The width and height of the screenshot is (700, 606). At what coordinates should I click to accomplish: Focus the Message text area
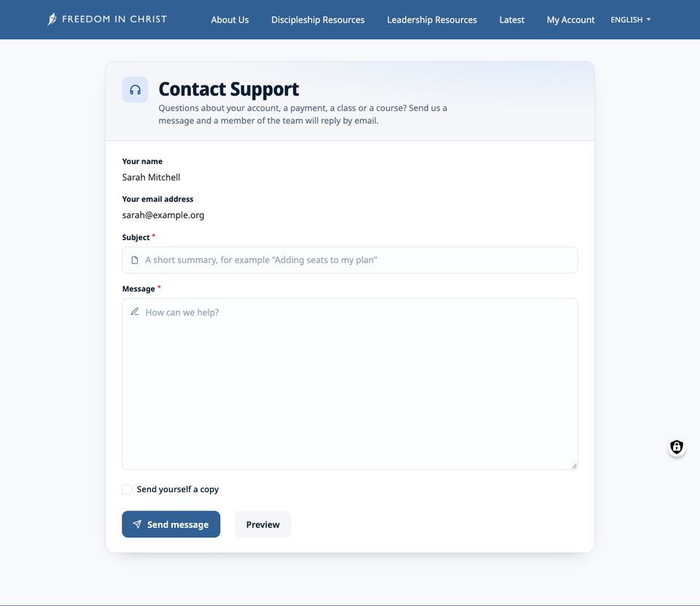tap(350, 384)
